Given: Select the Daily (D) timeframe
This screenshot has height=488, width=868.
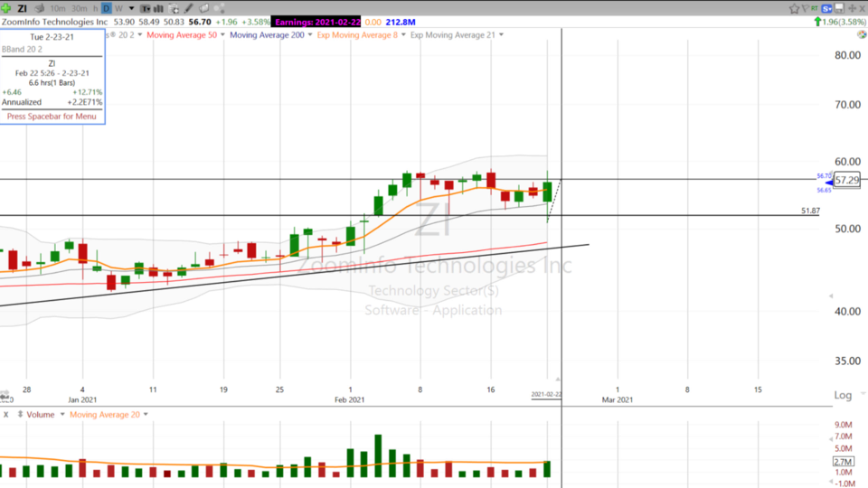Looking at the screenshot, I should [x=107, y=8].
